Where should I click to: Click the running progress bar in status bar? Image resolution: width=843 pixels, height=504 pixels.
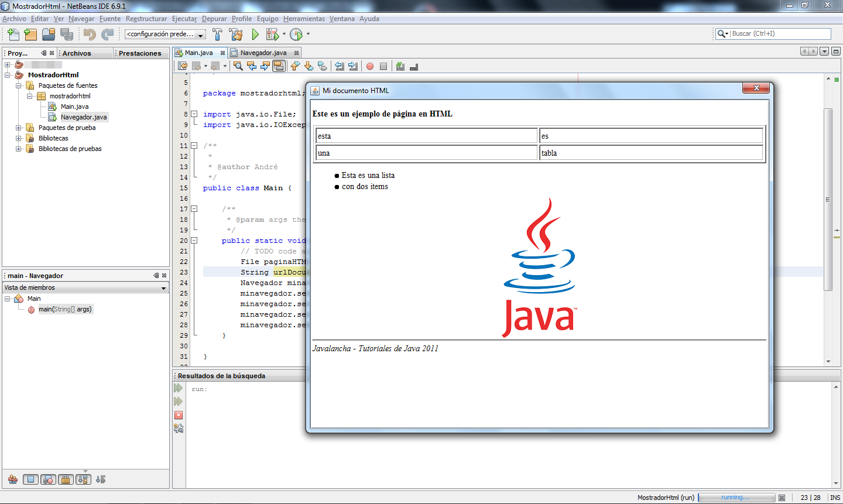[x=736, y=497]
